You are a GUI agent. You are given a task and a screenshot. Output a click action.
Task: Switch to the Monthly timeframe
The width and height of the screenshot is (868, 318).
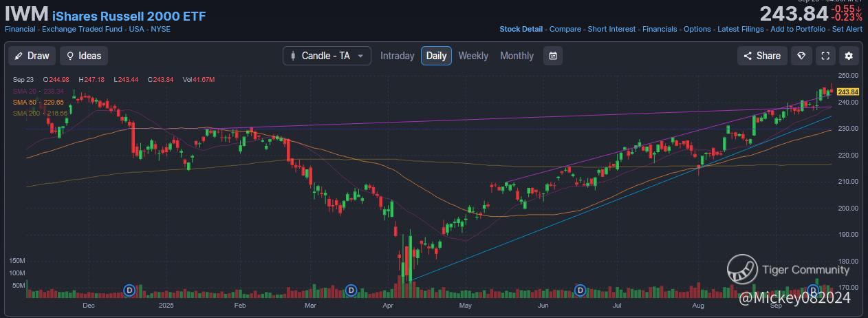tap(517, 56)
